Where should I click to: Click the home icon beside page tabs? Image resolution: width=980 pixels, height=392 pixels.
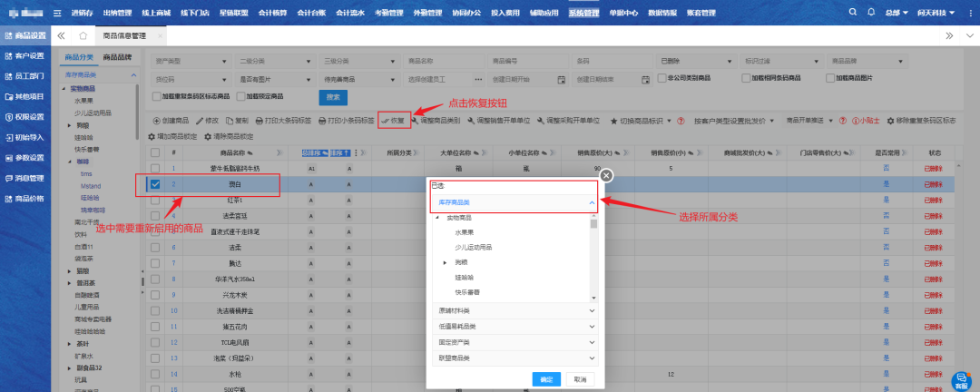click(83, 35)
